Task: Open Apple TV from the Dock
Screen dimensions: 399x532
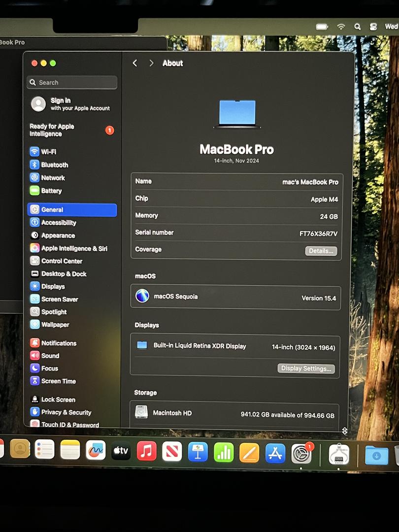Action: coord(121,451)
